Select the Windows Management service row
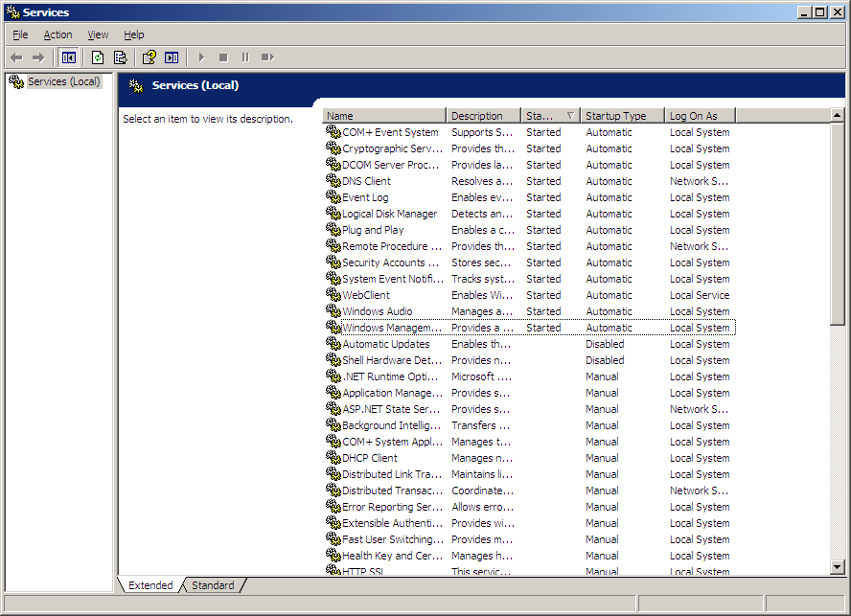This screenshot has width=851, height=616. coord(530,328)
